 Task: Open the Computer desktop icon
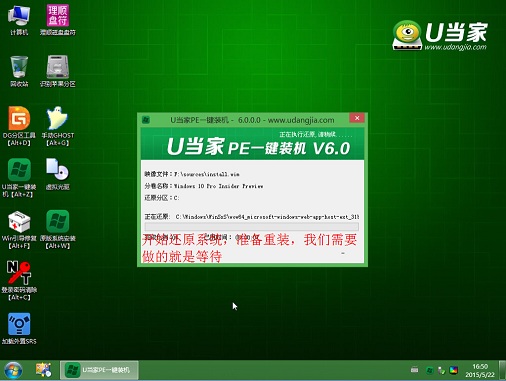point(19,20)
